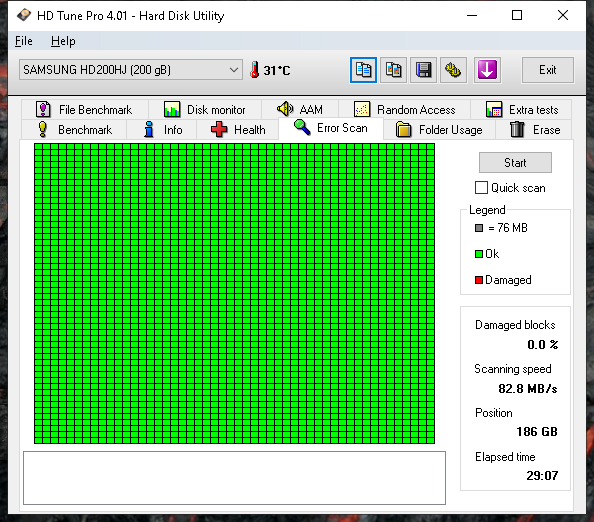The image size is (594, 522).
Task: Switch to the AAM tab
Action: click(x=300, y=109)
